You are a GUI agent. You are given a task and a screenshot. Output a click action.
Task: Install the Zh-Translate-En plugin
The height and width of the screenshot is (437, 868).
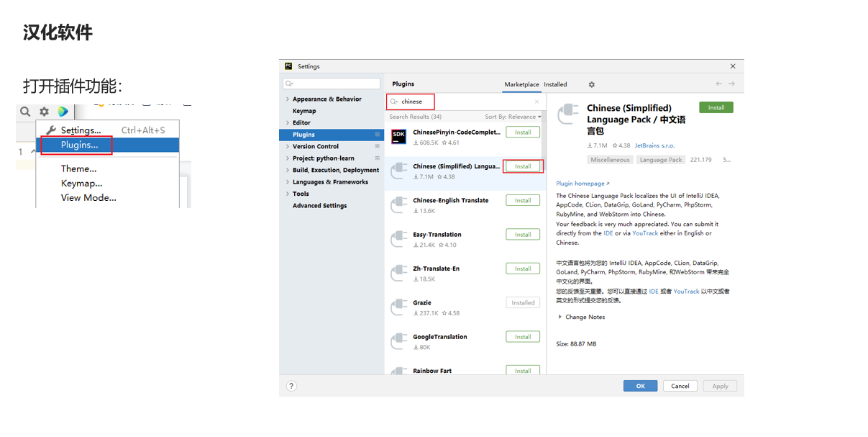coord(523,269)
